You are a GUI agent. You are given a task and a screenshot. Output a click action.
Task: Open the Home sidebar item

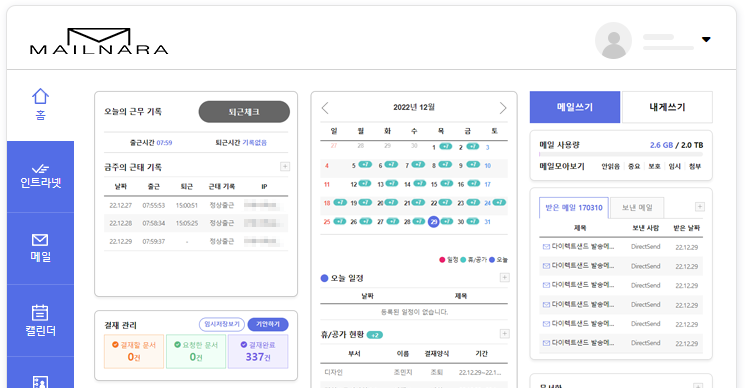tap(40, 104)
